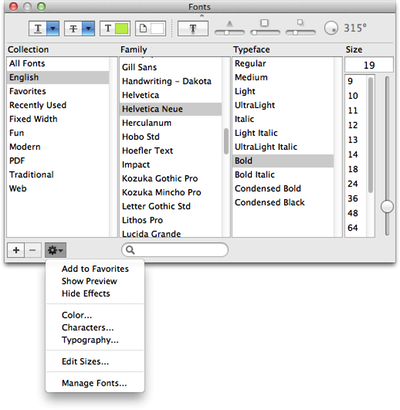Select the Condensed Black typeface
400x410 pixels.
[283, 202]
